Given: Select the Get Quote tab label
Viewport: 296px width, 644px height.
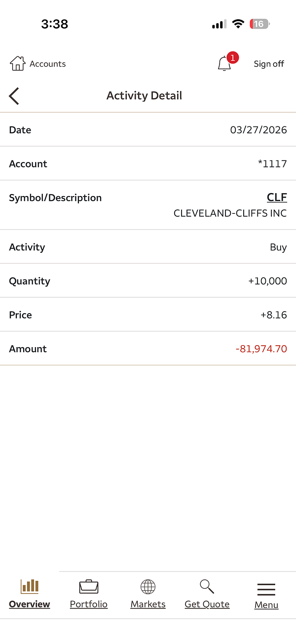Looking at the screenshot, I should click(x=207, y=604).
